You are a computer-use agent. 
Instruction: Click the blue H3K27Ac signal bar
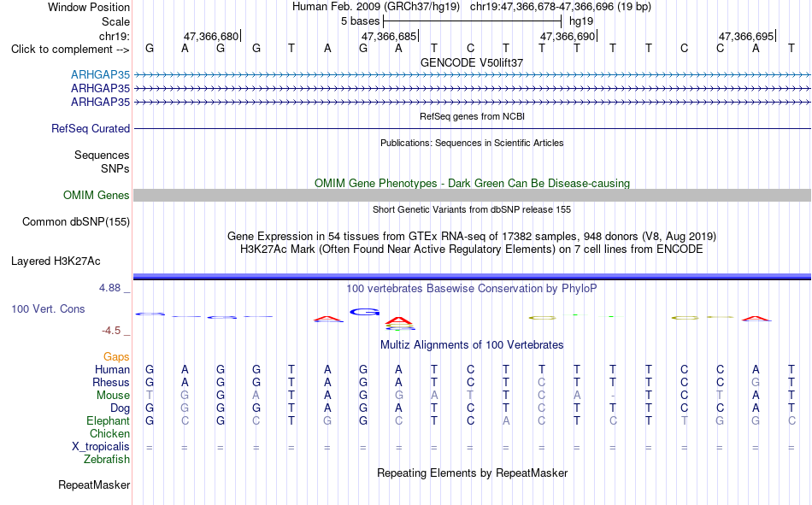pos(472,277)
